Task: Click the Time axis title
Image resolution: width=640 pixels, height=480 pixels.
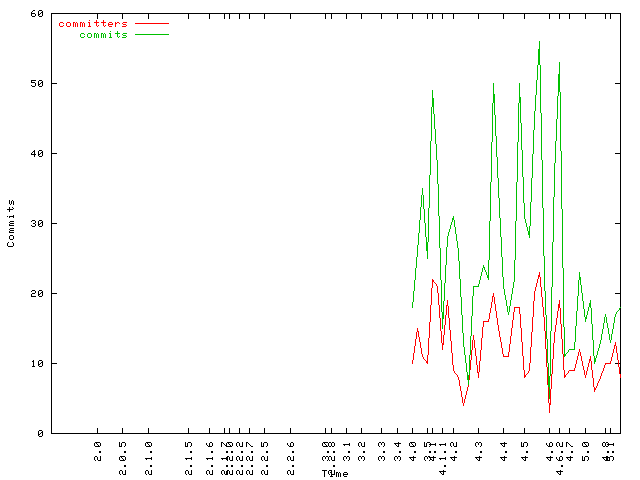Action: click(335, 473)
